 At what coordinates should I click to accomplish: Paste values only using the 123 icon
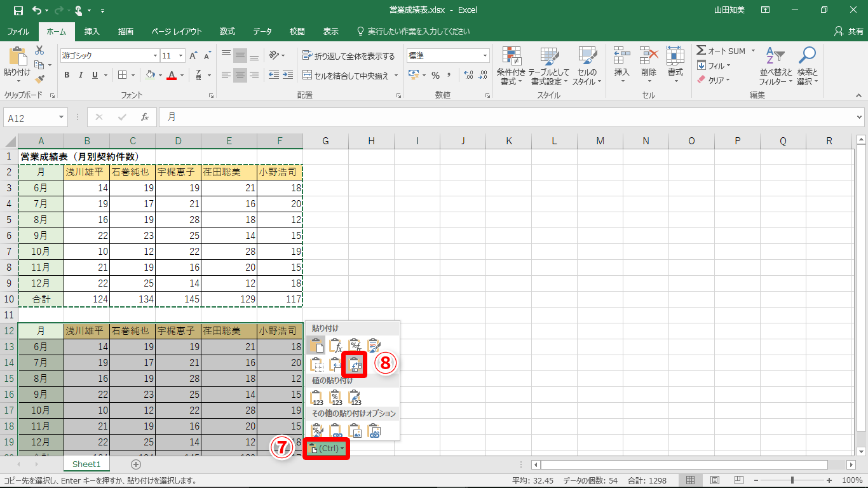pyautogui.click(x=316, y=398)
